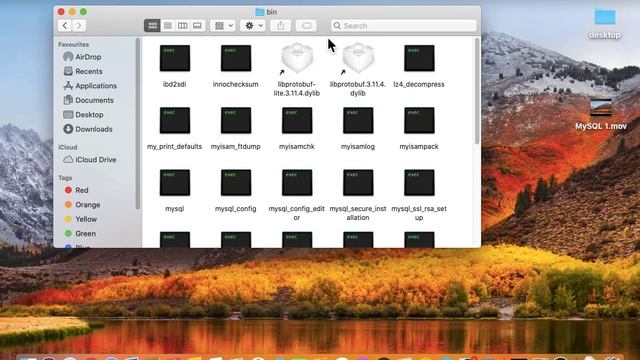Select the myisam_ftdump executable
The image size is (640, 360).
pyautogui.click(x=236, y=120)
